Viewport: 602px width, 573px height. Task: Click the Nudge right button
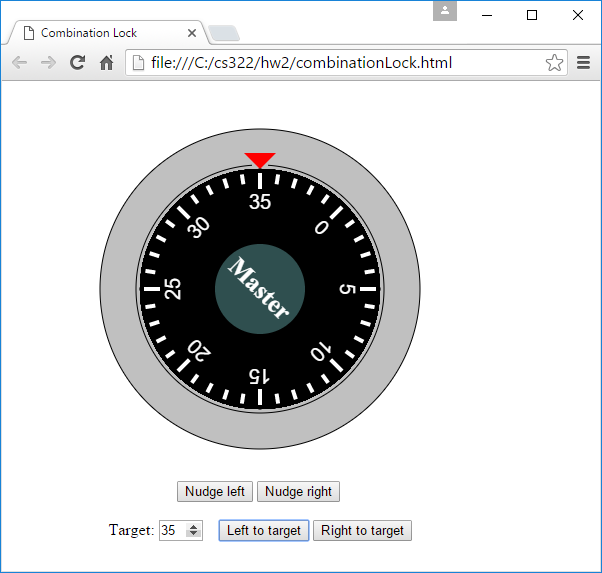coord(298,491)
